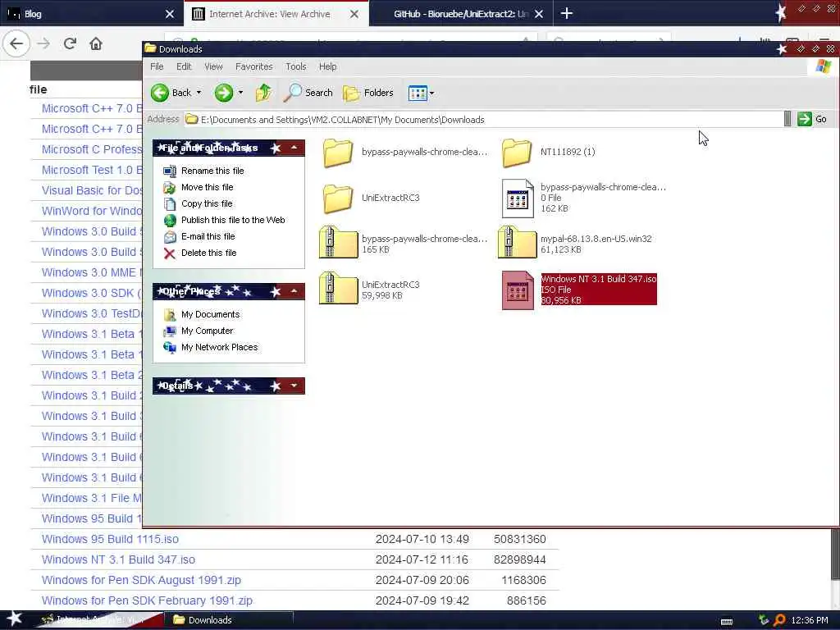Click the green Forward arrow icon
The height and width of the screenshot is (630, 840).
[x=224, y=93]
